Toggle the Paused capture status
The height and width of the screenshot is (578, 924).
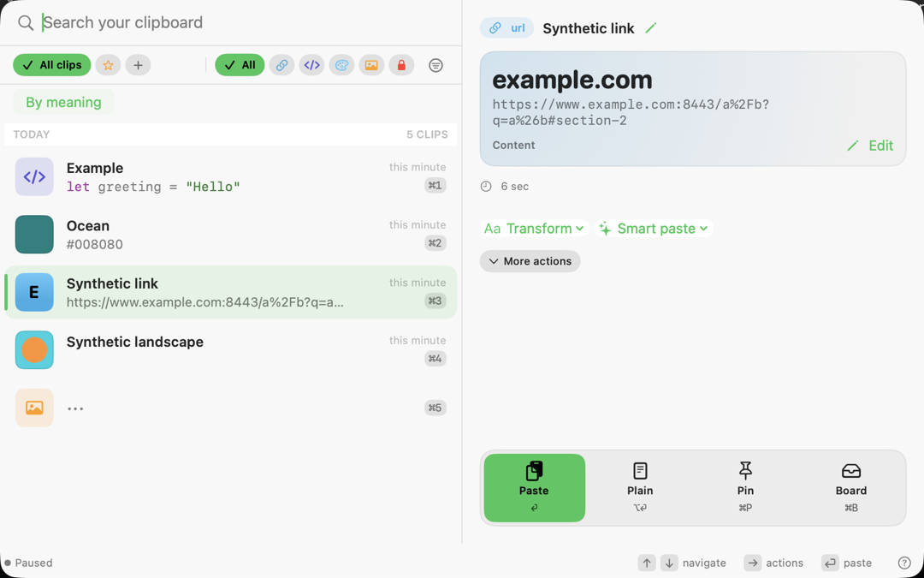pos(29,563)
